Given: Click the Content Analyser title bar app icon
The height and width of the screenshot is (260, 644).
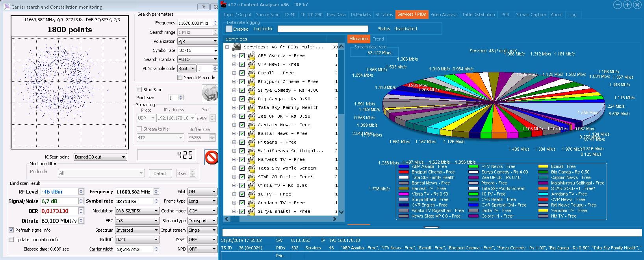Looking at the screenshot, I should coord(224,4).
